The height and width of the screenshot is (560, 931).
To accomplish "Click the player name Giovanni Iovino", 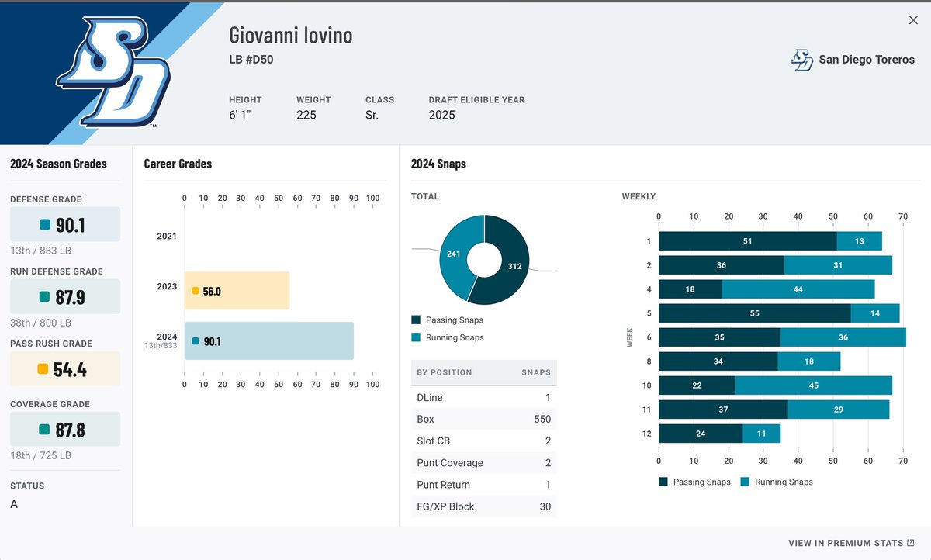I will [291, 35].
